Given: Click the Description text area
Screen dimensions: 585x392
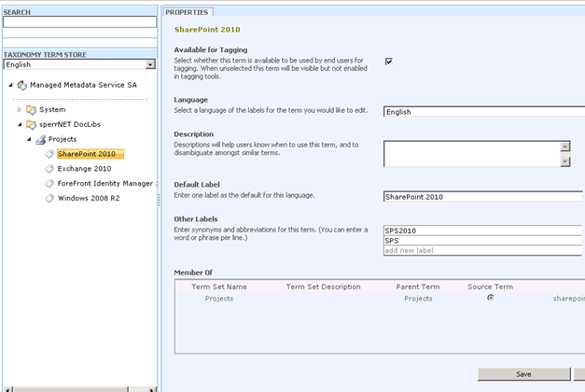Looking at the screenshot, I should point(472,154).
